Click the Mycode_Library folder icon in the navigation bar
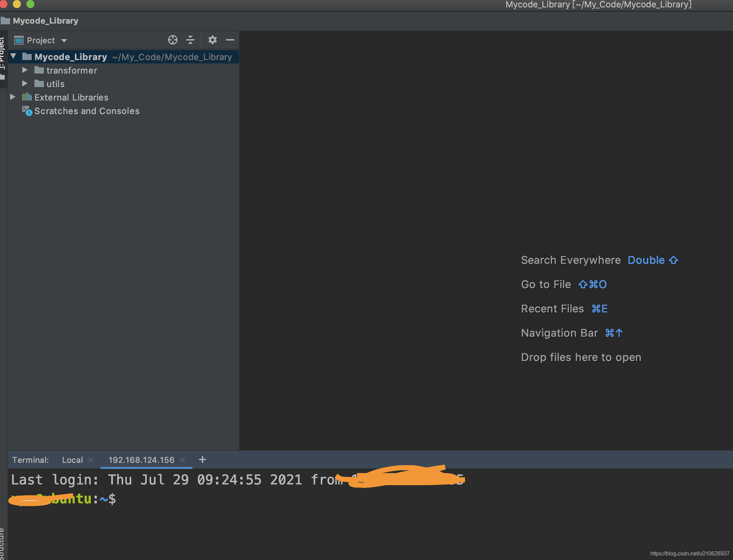 (x=5, y=21)
